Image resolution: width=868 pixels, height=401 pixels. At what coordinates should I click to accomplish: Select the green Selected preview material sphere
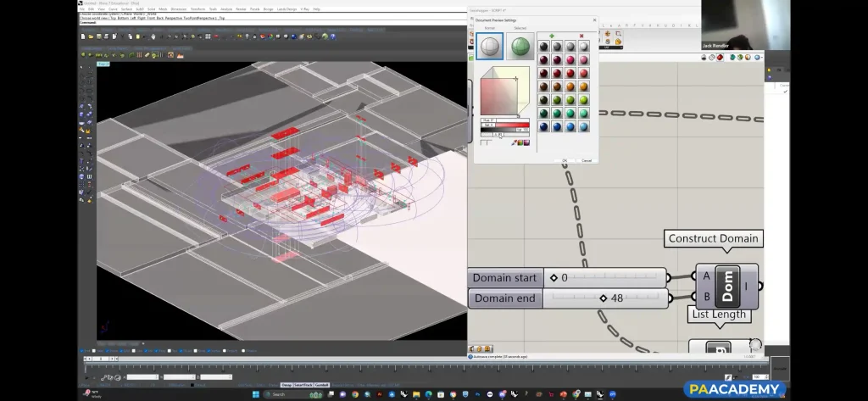coord(520,47)
